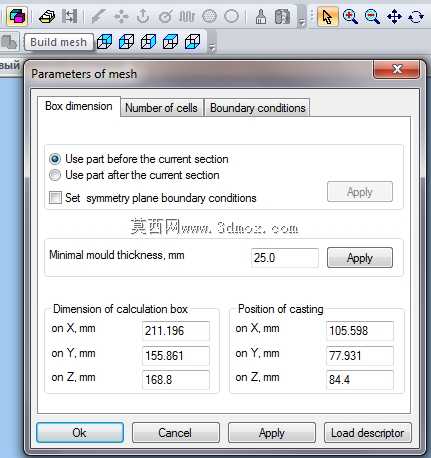The image size is (431, 458).
Task: Apply the minimal mould thickness value
Action: click(x=360, y=258)
